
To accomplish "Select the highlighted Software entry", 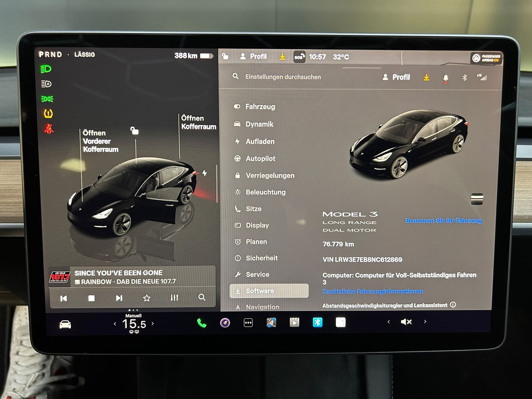I will pyautogui.click(x=269, y=291).
